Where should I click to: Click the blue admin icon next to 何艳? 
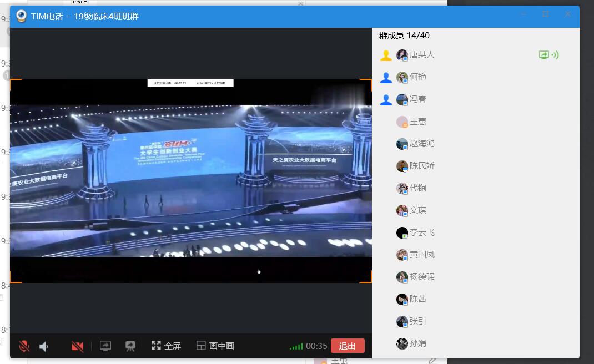[386, 77]
